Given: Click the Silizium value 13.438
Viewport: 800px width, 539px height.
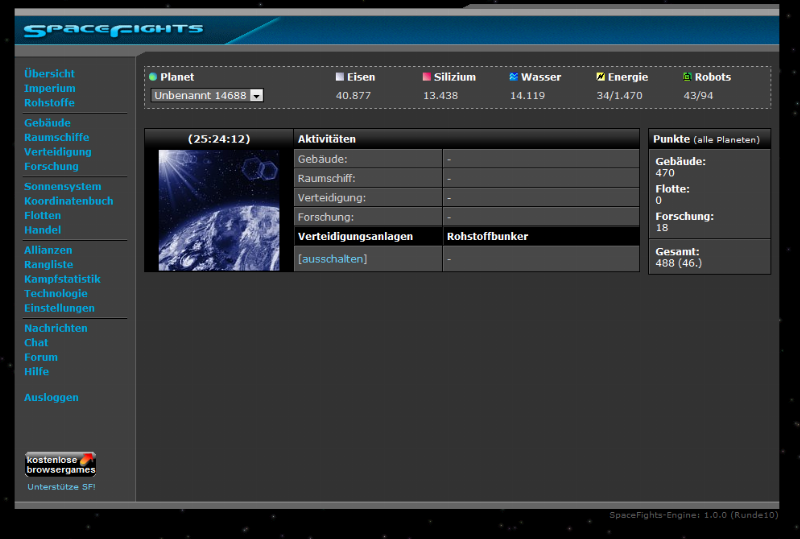Looking at the screenshot, I should pos(440,95).
